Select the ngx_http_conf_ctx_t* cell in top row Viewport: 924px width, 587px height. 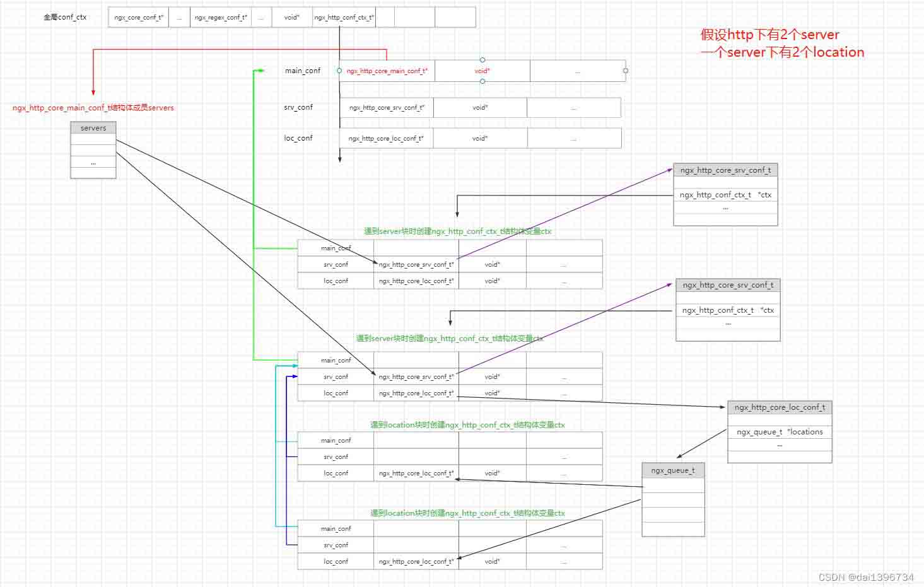tap(344, 18)
